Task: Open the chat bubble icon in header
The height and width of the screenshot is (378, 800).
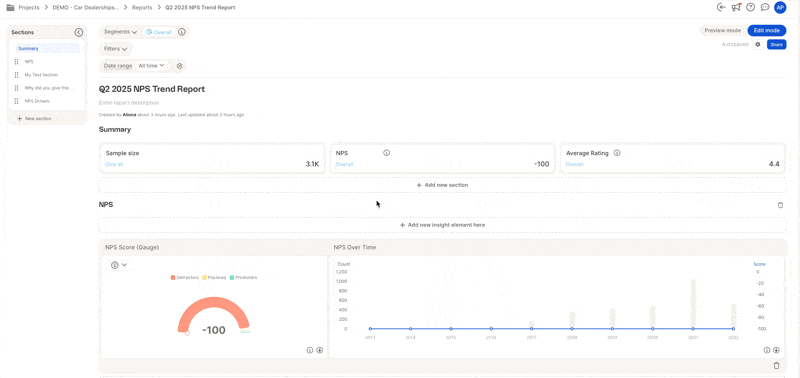Action: tap(765, 7)
